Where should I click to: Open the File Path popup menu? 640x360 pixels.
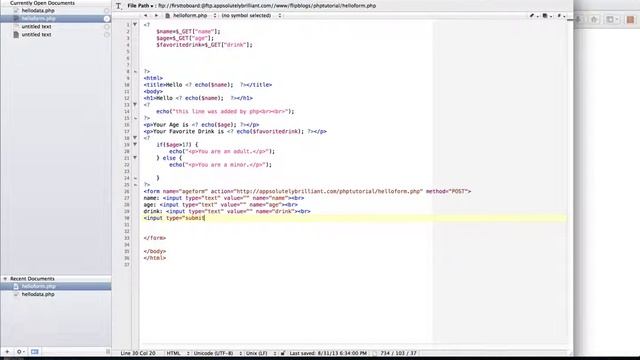coord(140,6)
